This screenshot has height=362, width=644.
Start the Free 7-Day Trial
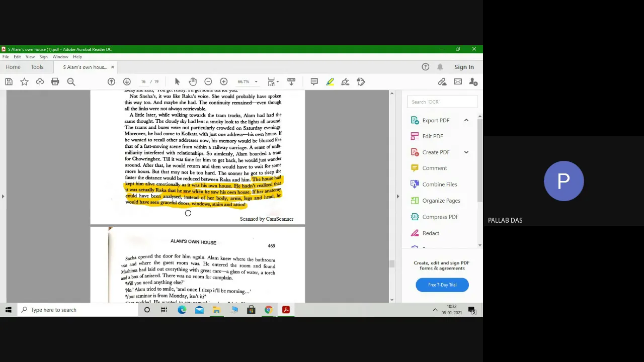click(x=442, y=285)
